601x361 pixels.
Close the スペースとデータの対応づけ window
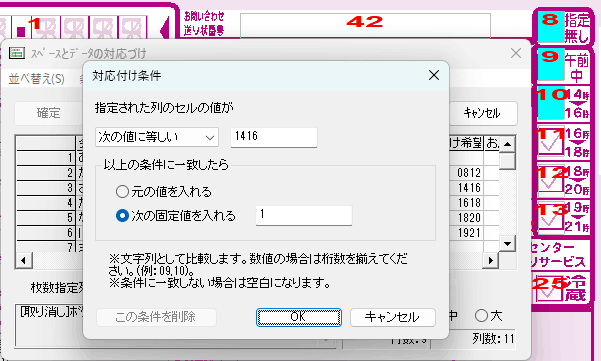(516, 53)
